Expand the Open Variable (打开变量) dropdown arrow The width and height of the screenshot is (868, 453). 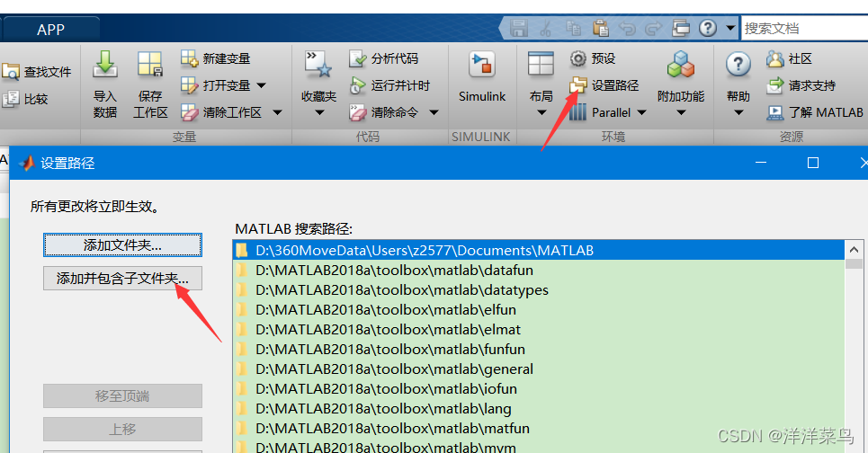click(261, 85)
